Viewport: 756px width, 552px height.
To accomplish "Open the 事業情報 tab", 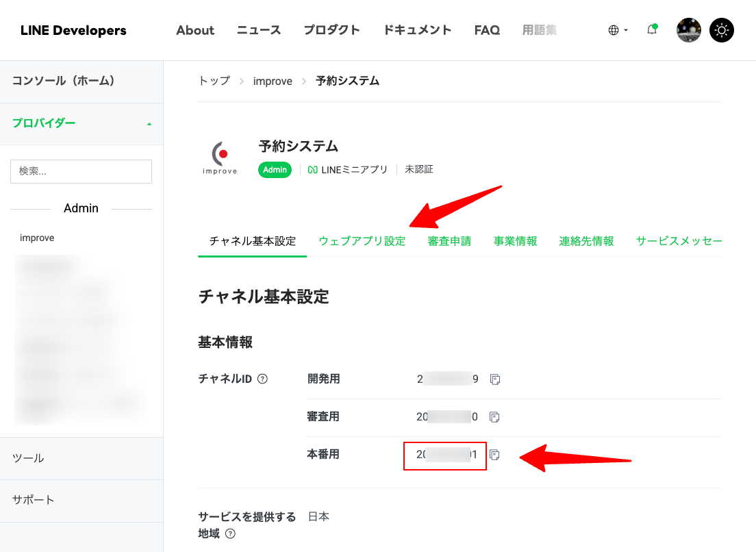I will [515, 241].
